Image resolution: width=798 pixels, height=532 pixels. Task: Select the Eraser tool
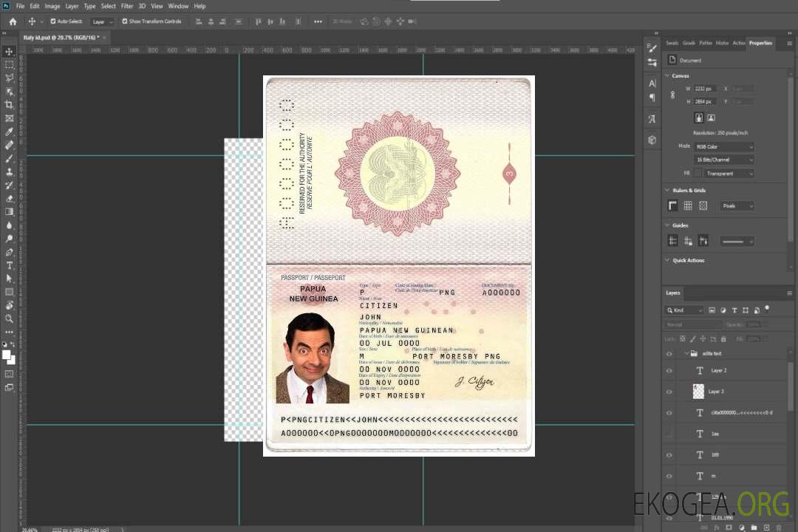[x=9, y=199]
